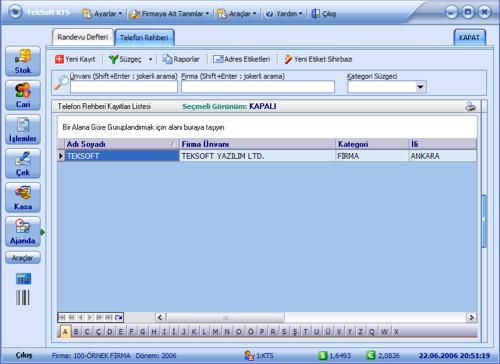
Task: Filter list by letter M
Action: point(215,332)
